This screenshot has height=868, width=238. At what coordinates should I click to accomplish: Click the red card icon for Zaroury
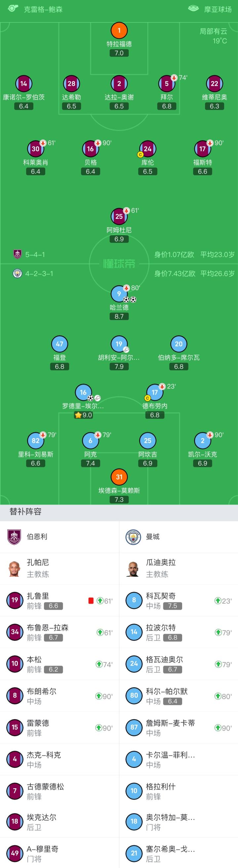click(91, 600)
